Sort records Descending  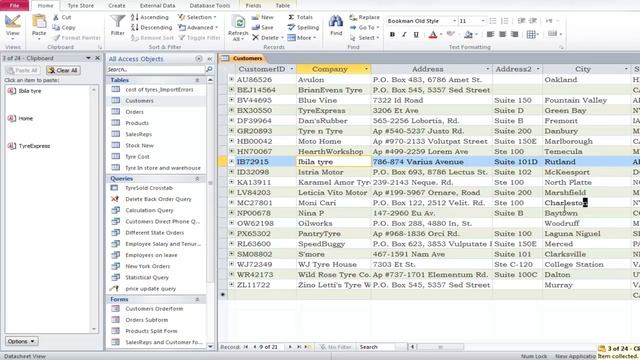(151, 27)
